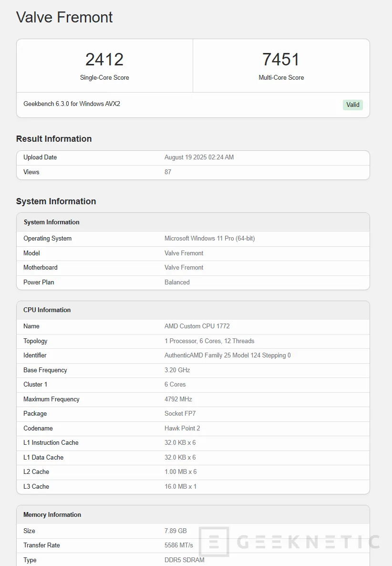The image size is (392, 566).
Task: Click the CPU Information table header
Action: [47, 310]
